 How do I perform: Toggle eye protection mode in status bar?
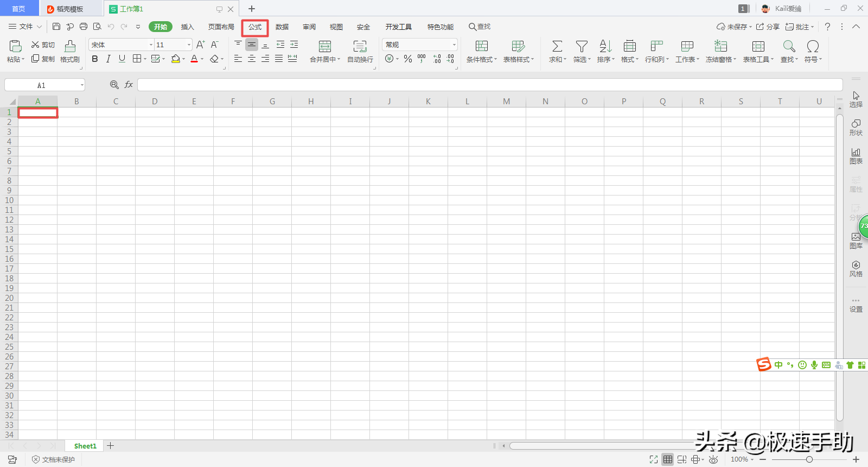pos(713,459)
